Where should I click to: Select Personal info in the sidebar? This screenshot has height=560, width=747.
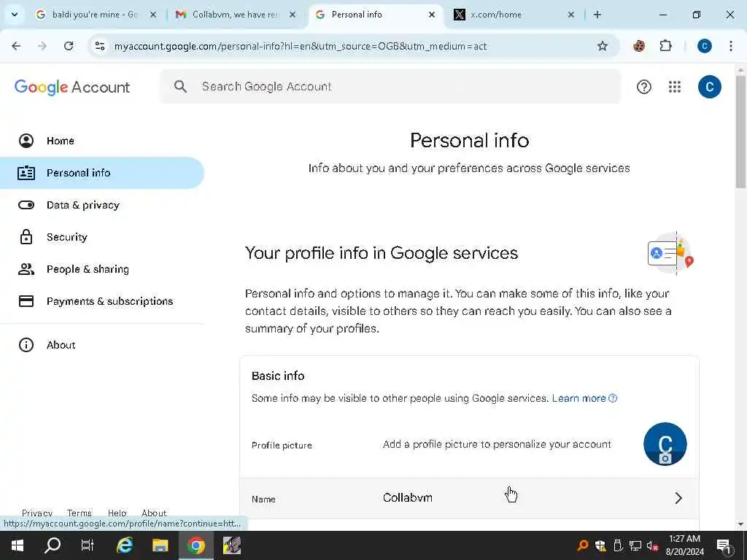tap(102, 172)
